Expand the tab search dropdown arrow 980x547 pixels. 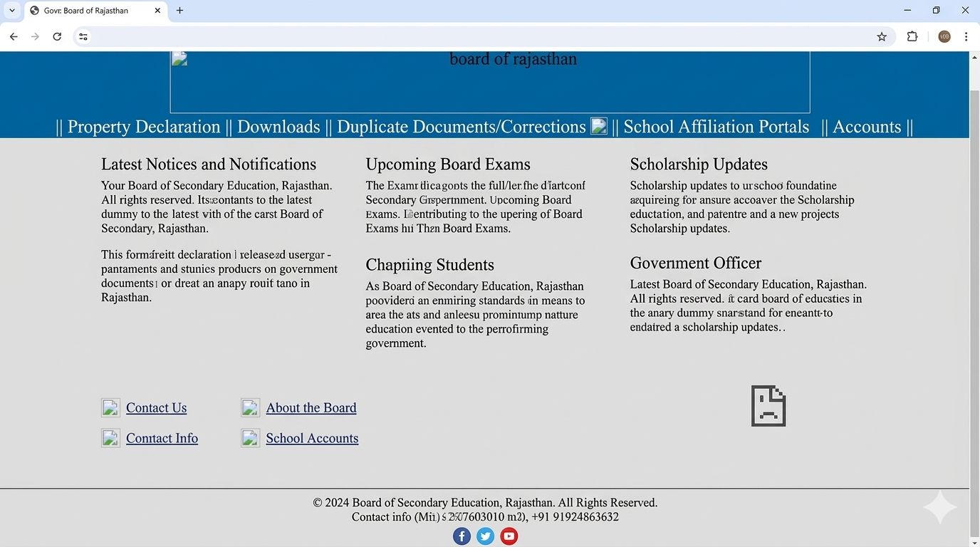pos(12,11)
